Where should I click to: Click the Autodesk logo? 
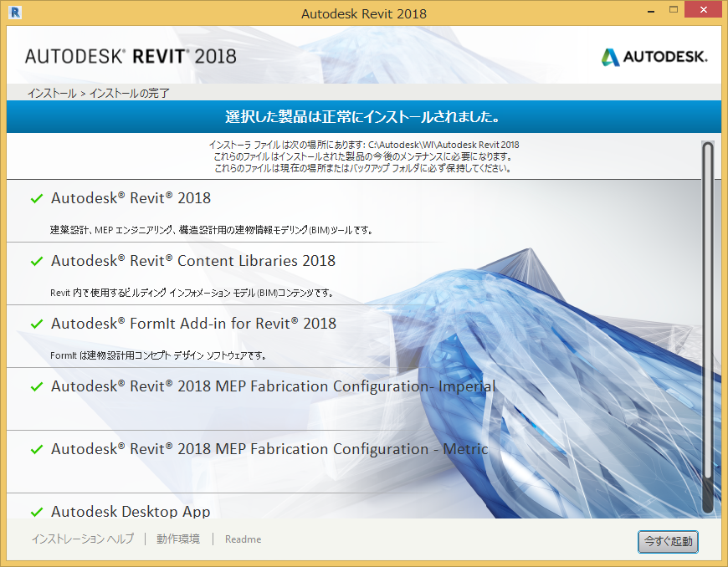click(x=654, y=57)
